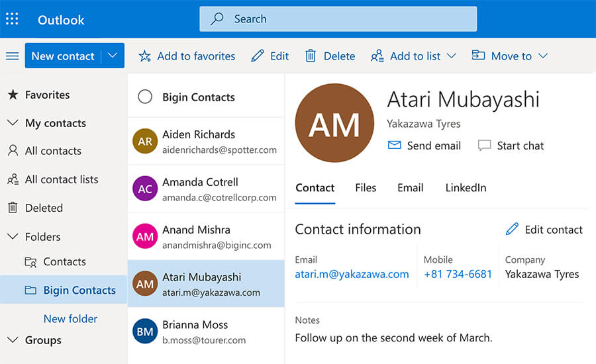Expand the Groups section chevron
The width and height of the screenshot is (596, 364).
pyautogui.click(x=13, y=340)
